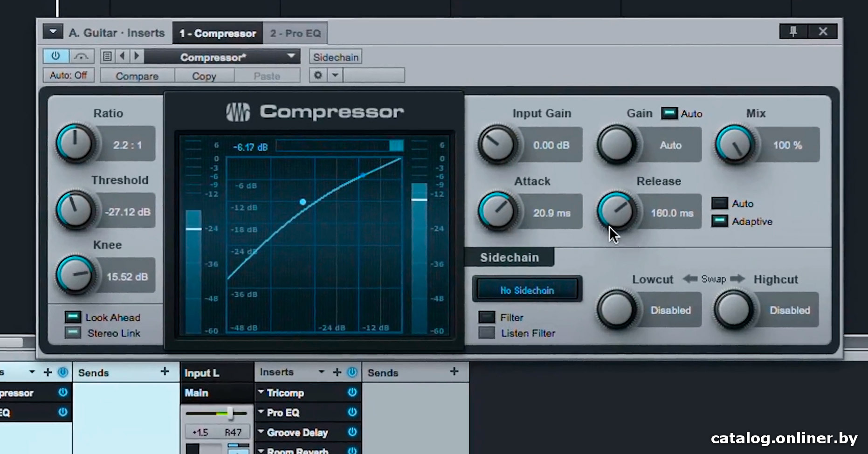The width and height of the screenshot is (868, 454).
Task: Click Auto: Off automation mode button
Action: click(69, 75)
